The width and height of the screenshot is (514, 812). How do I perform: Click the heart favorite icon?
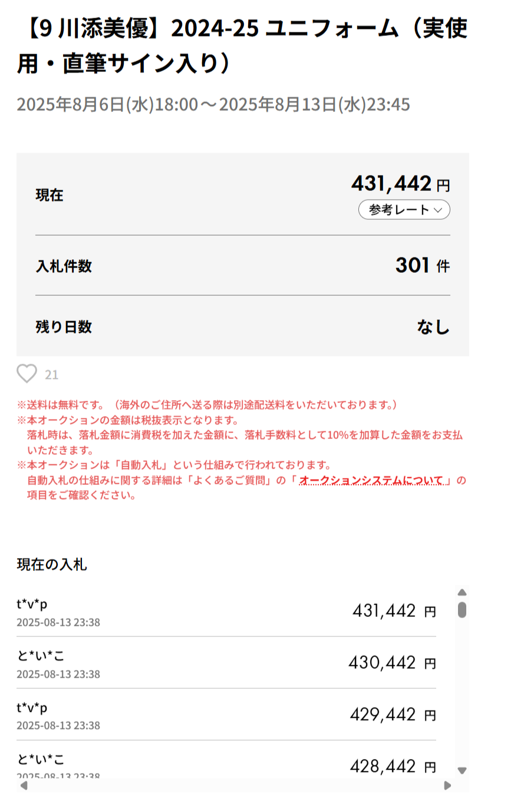coord(27,374)
